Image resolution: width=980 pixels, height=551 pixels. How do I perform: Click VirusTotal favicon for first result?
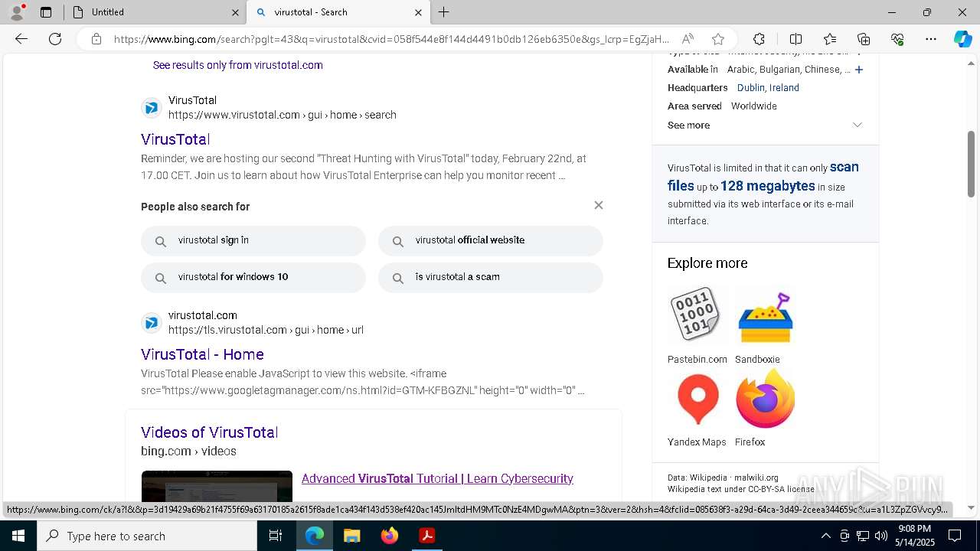click(152, 108)
